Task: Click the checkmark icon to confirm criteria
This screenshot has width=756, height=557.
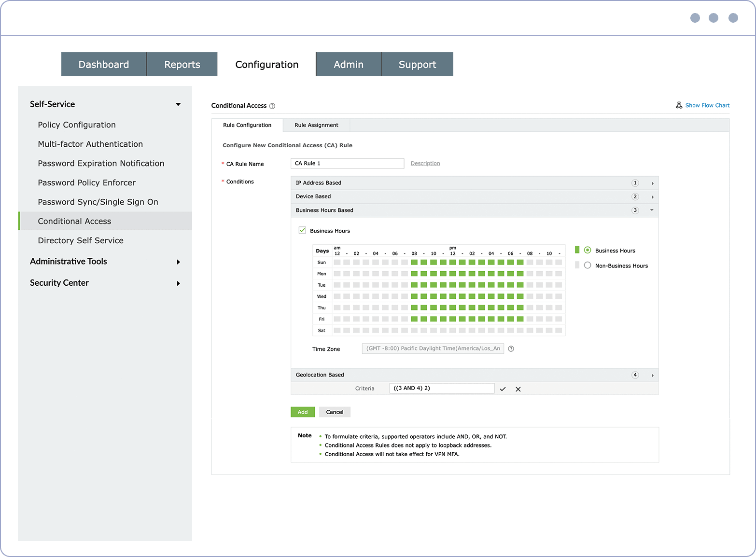Action: [x=503, y=389]
